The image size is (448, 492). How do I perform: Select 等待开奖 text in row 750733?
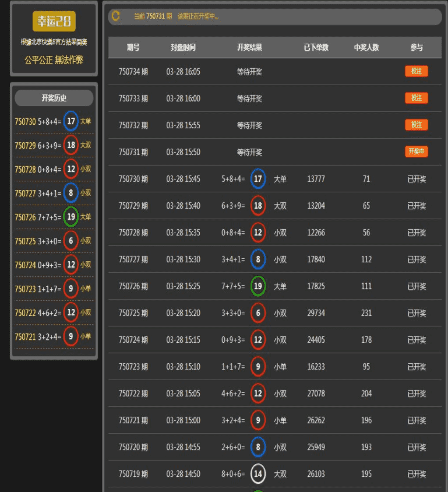pyautogui.click(x=249, y=99)
